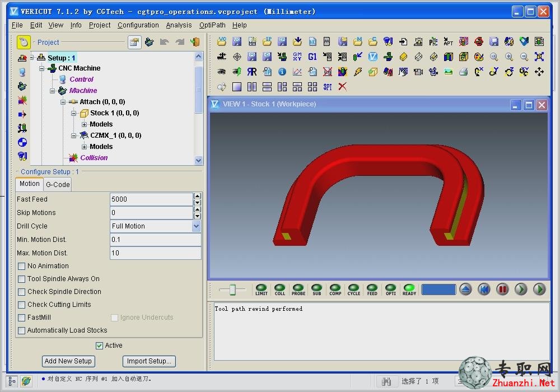Enable the Tool Spindle Always On checkbox

(x=21, y=279)
